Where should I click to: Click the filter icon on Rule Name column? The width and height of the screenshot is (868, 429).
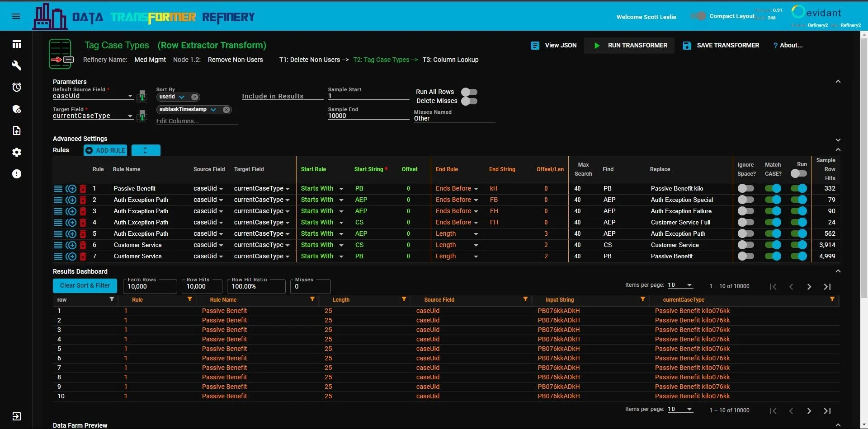[312, 299]
